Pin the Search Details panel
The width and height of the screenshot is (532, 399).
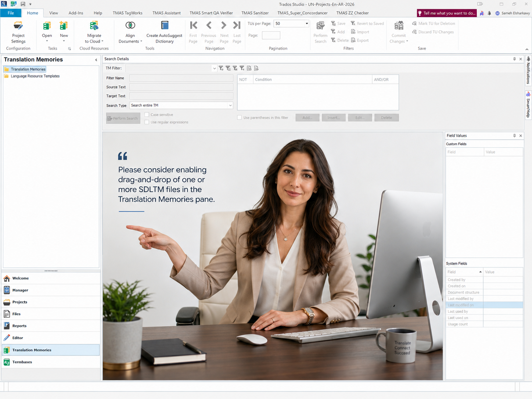(x=514, y=59)
